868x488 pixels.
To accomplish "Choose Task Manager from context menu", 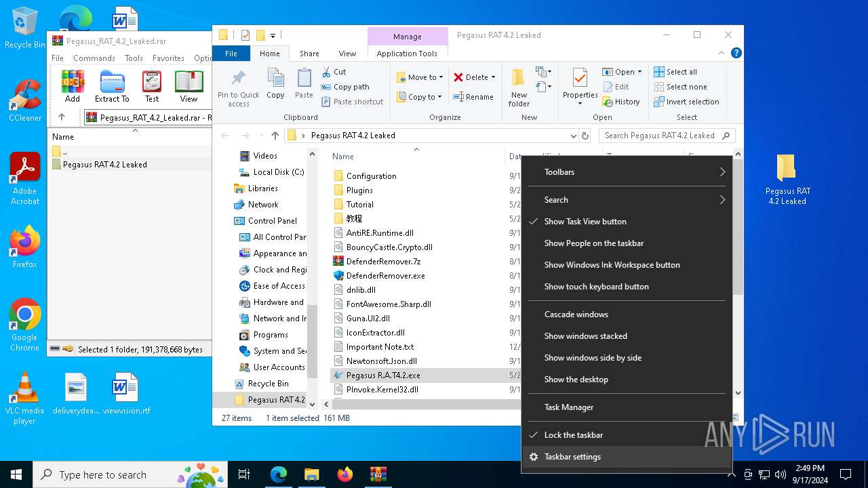I will [x=627, y=407].
